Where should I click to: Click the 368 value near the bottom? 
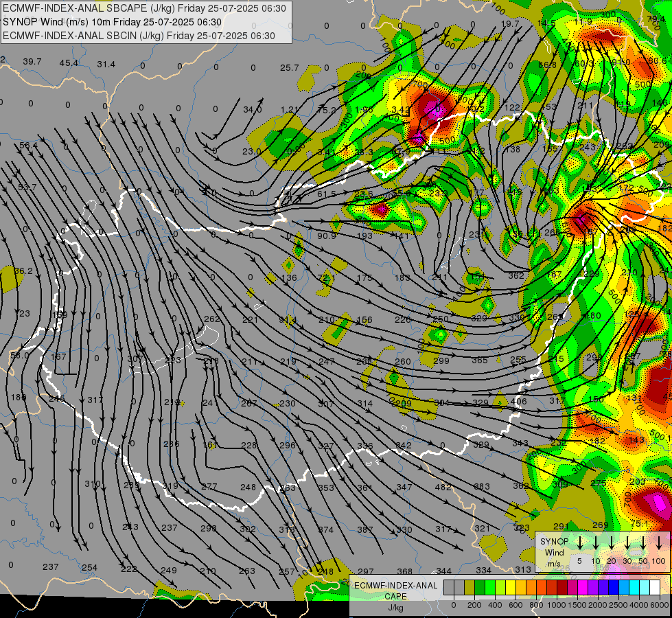coord(404,571)
